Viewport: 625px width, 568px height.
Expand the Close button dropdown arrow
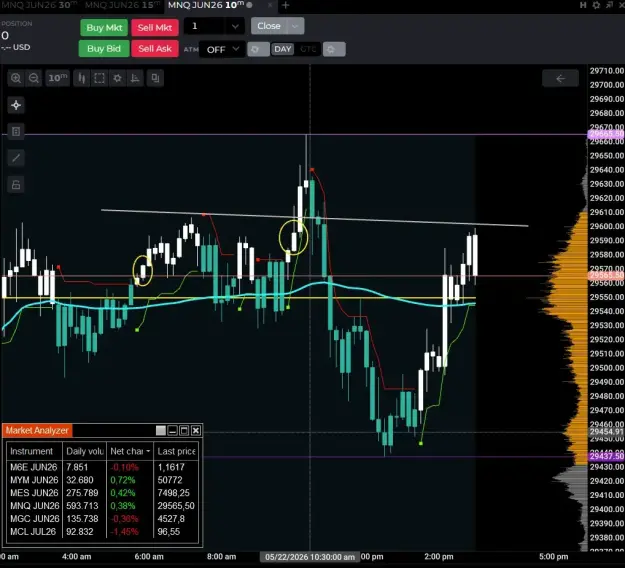coord(295,26)
